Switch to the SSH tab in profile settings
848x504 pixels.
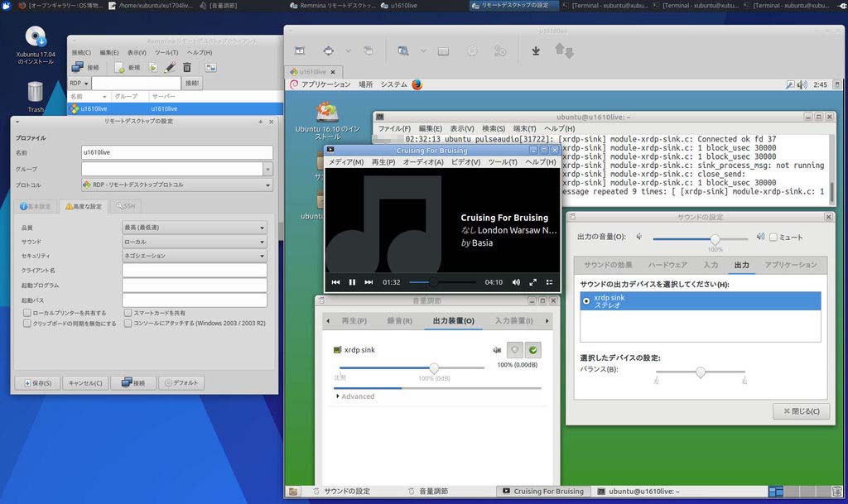[126, 206]
